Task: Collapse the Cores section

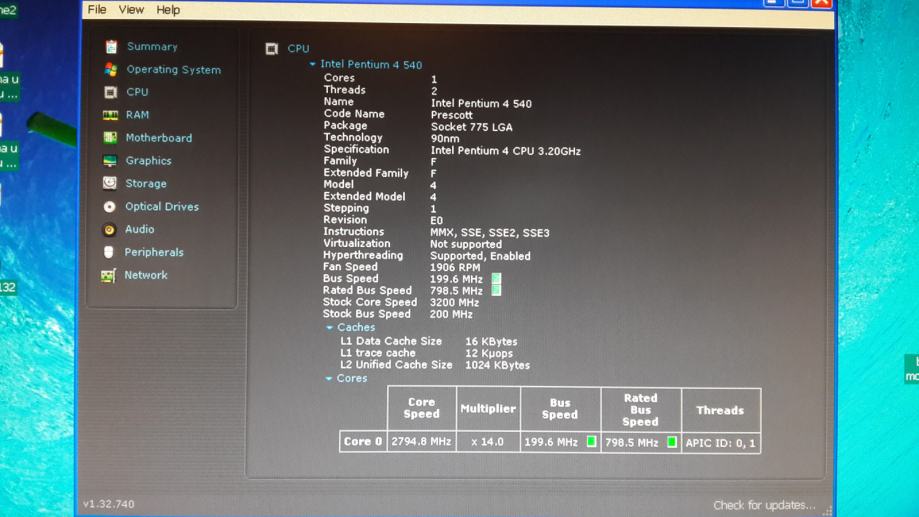Action: click(329, 379)
